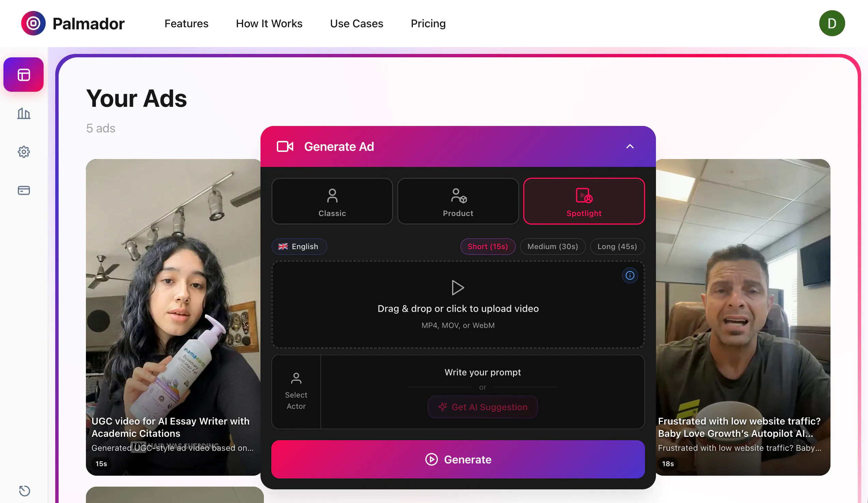This screenshot has width=868, height=503.
Task: Choose Short (15s) duration
Action: tap(488, 246)
